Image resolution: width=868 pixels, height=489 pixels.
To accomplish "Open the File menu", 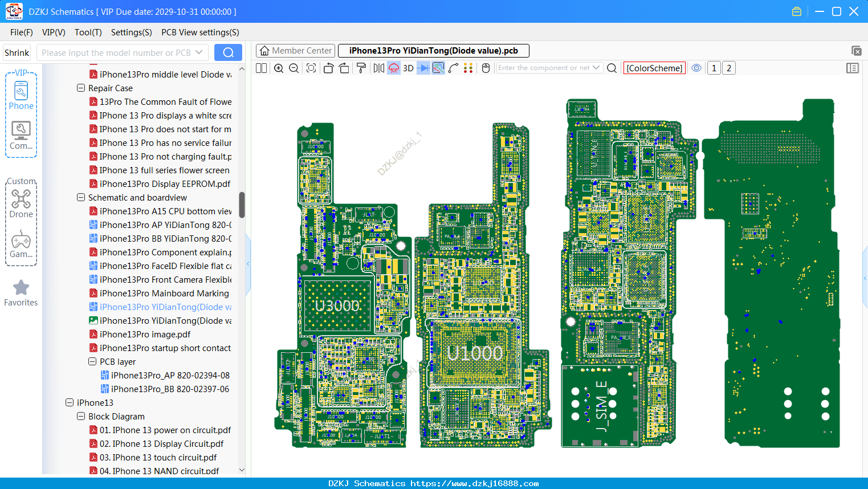I will [x=22, y=32].
